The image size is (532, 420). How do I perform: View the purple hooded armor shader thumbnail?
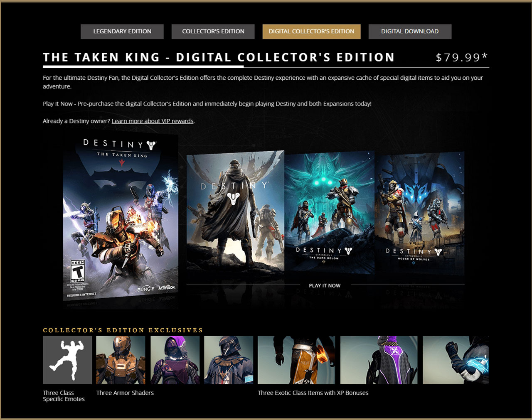tap(175, 360)
